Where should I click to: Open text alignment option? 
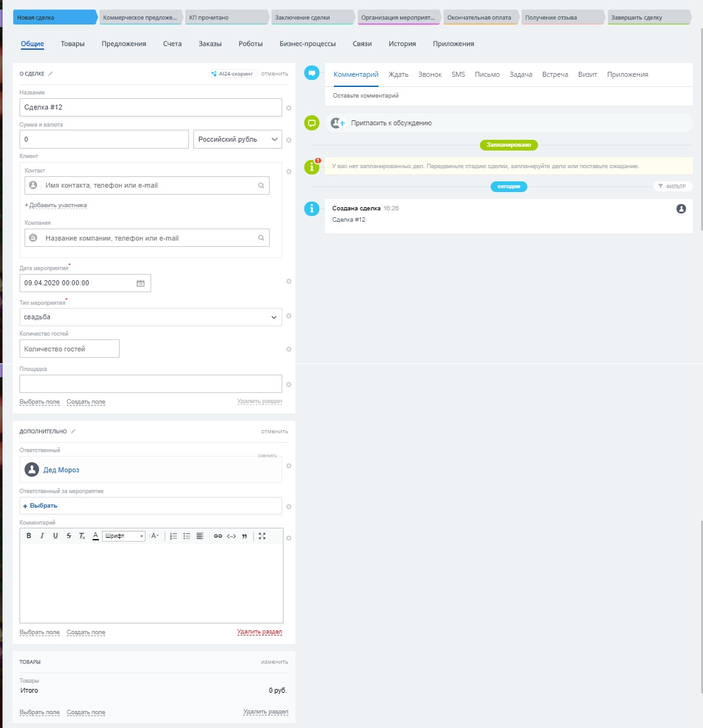200,536
